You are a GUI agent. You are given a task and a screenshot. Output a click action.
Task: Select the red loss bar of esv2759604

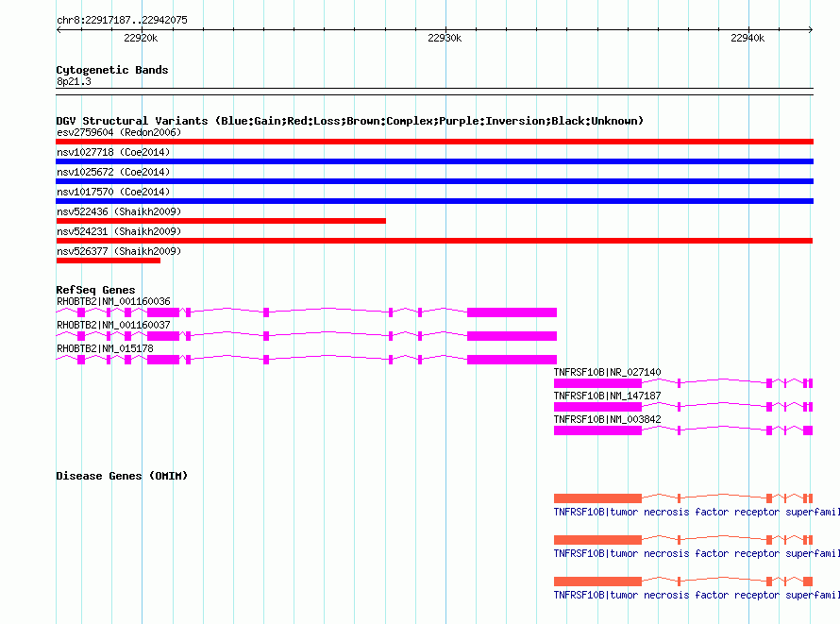click(x=434, y=142)
